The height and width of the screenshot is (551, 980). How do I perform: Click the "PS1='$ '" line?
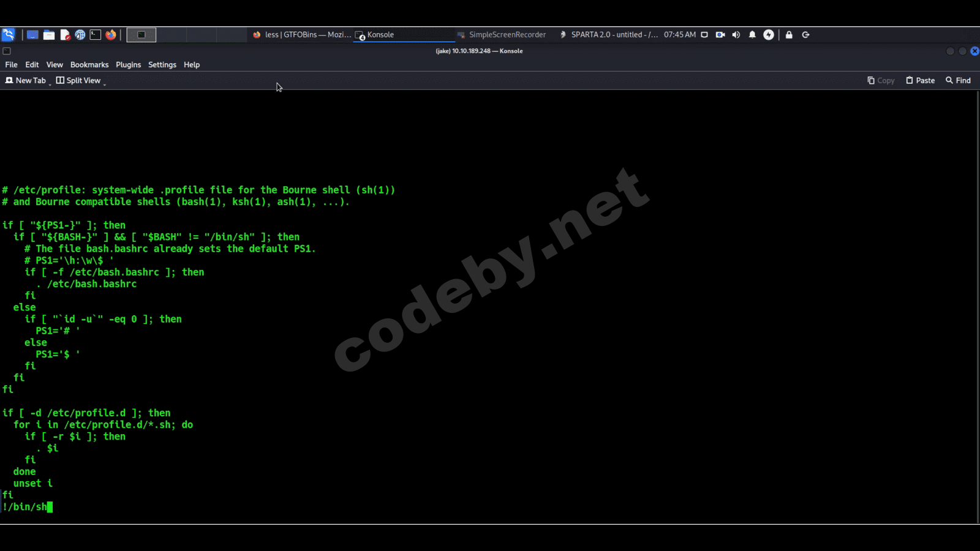[58, 354]
